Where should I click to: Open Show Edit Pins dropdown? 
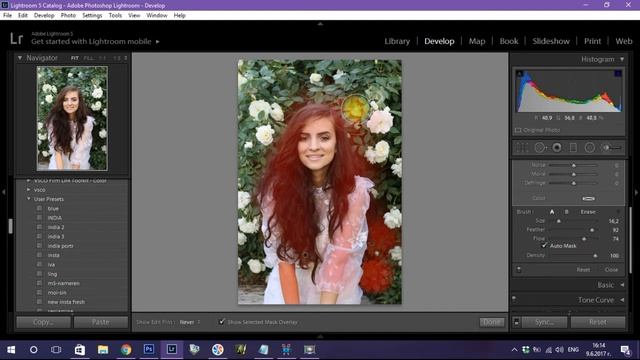click(x=190, y=322)
